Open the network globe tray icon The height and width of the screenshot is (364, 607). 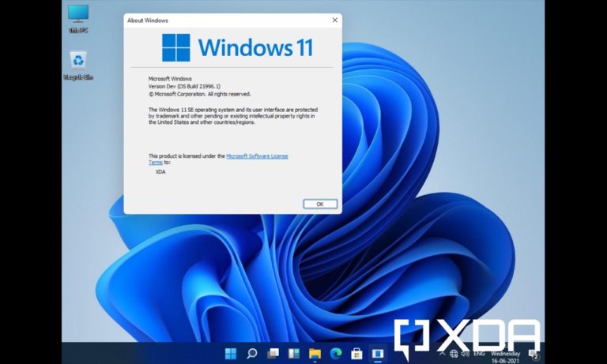pyautogui.click(x=454, y=354)
